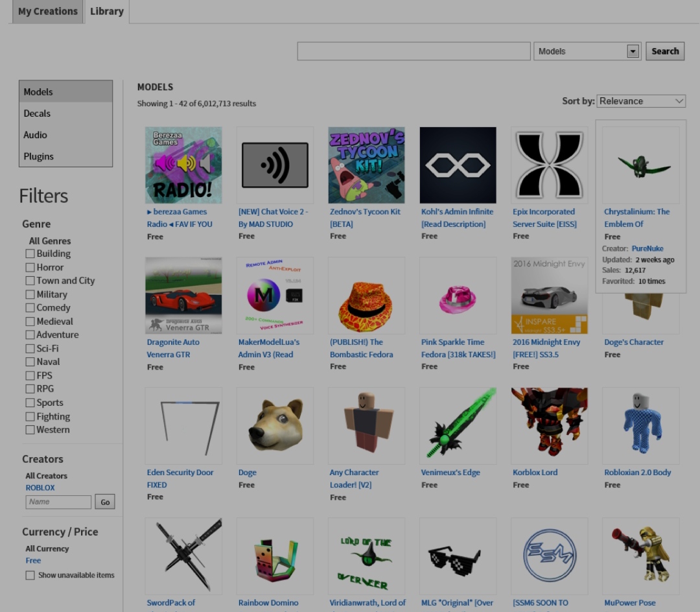
Task: Open Zednov's Tycoon Kit [BETA] title link
Action: [x=365, y=218]
